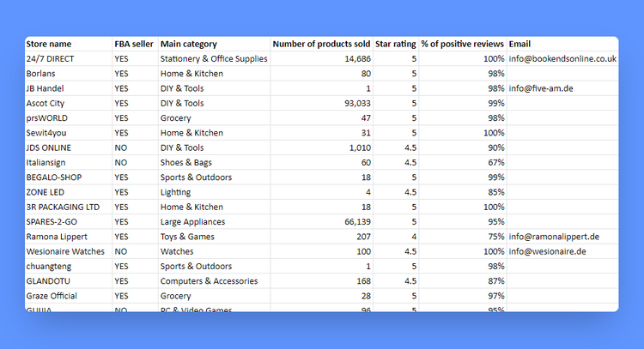Click the Email column header

pyautogui.click(x=520, y=44)
